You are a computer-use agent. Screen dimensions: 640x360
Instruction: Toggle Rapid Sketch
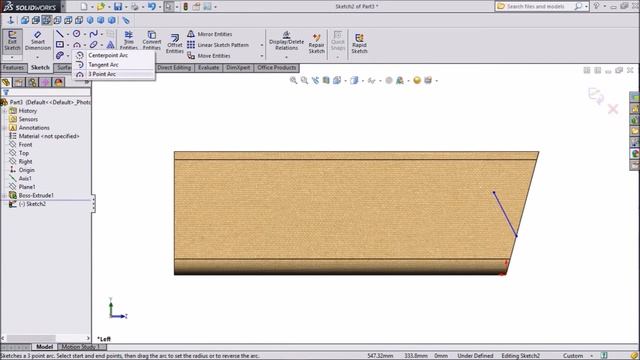359,43
